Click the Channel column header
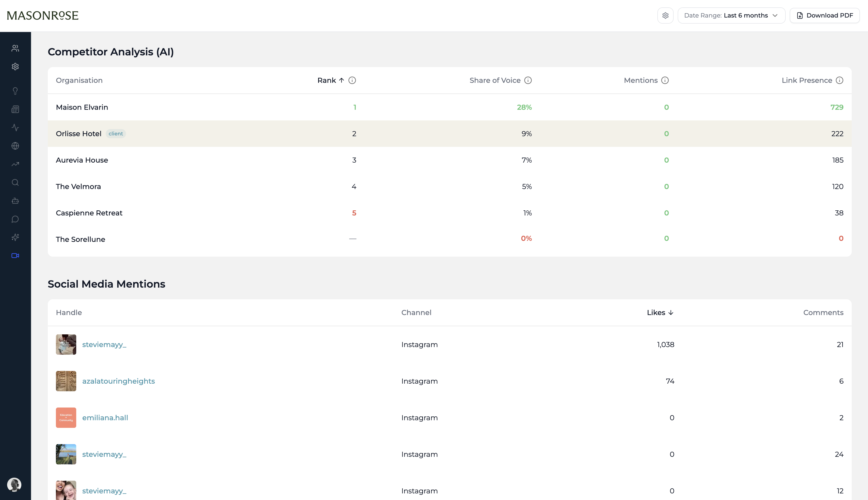Screen dimensions: 868x500 pos(416,312)
